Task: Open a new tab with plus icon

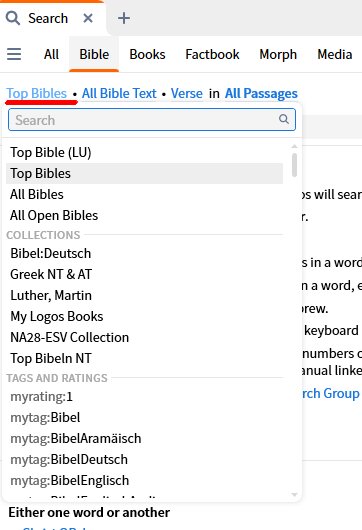Action: [124, 18]
